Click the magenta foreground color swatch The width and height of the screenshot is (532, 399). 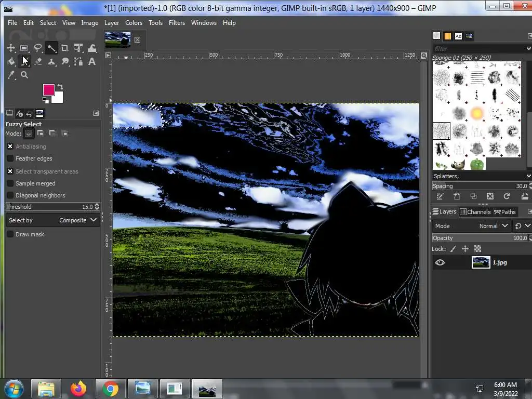click(48, 90)
